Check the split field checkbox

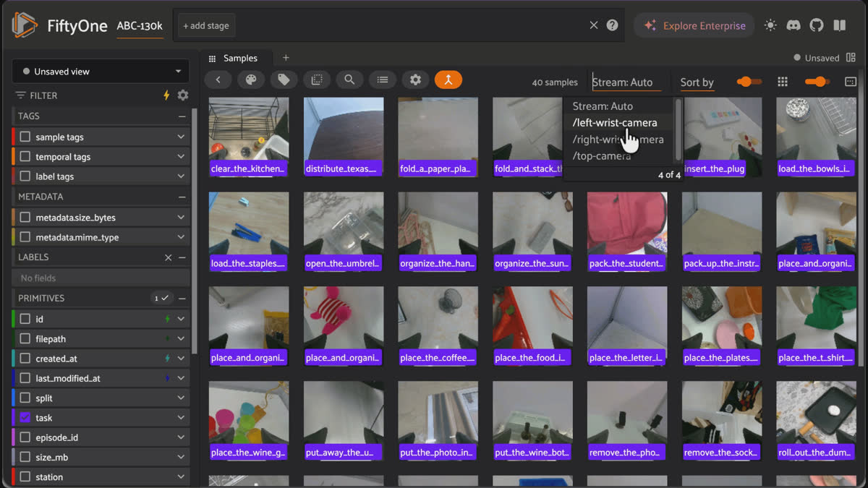[x=25, y=398]
